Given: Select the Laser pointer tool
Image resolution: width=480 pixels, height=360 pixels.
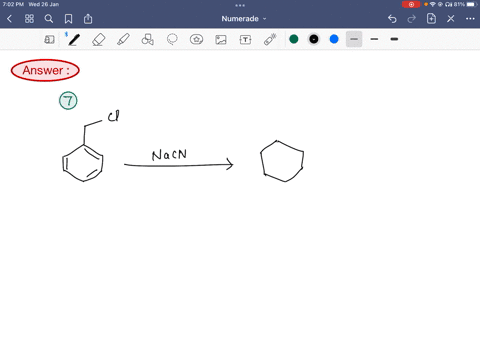Looking at the screenshot, I should [x=270, y=39].
